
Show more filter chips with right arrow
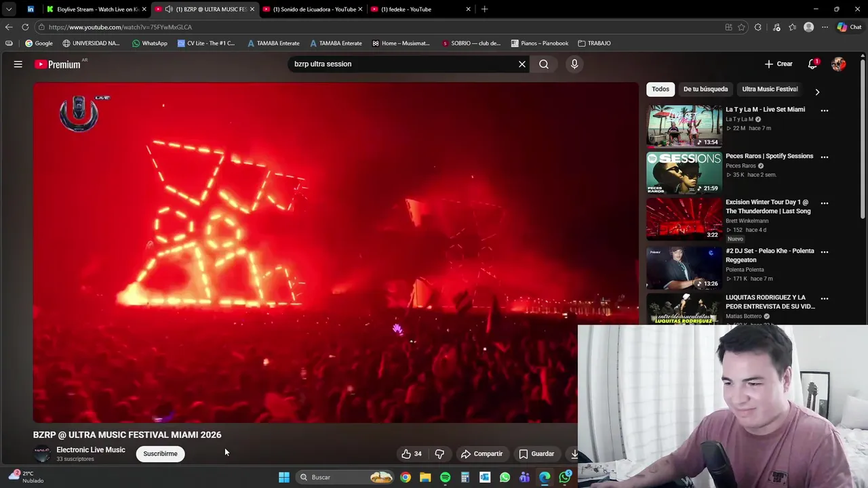(x=817, y=91)
